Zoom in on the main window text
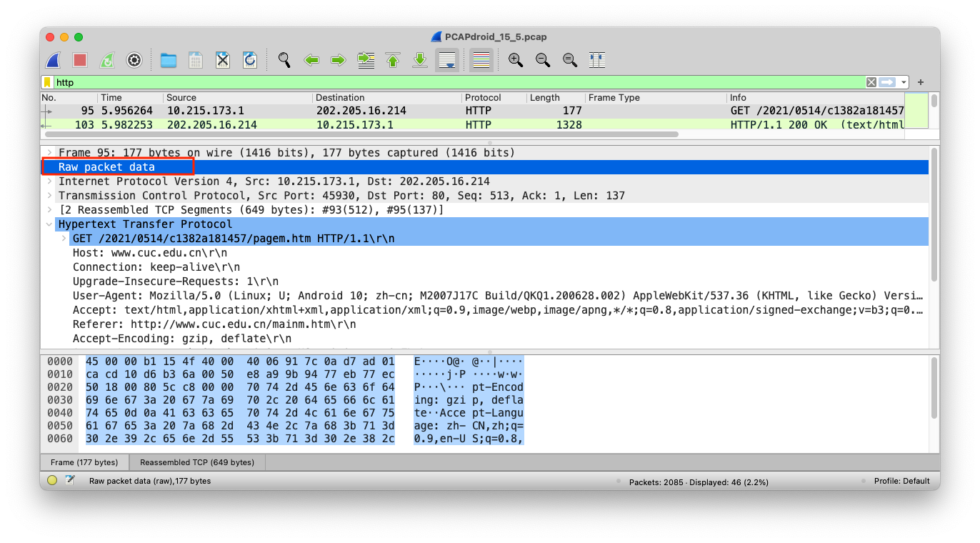This screenshot has height=543, width=980. (x=516, y=60)
